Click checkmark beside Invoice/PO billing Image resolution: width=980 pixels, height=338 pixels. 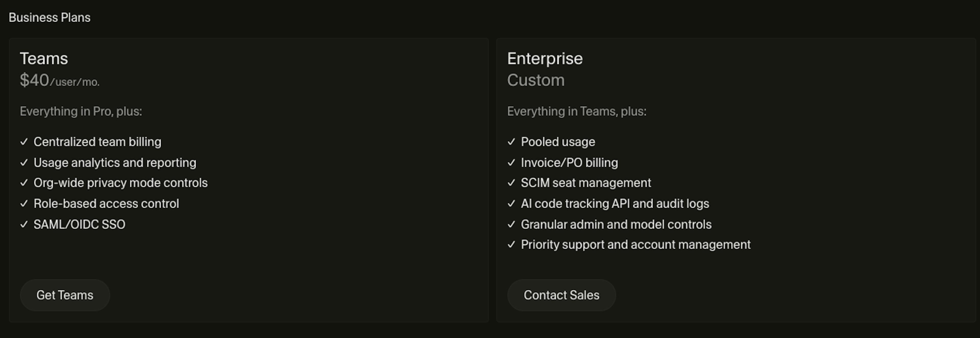(511, 163)
